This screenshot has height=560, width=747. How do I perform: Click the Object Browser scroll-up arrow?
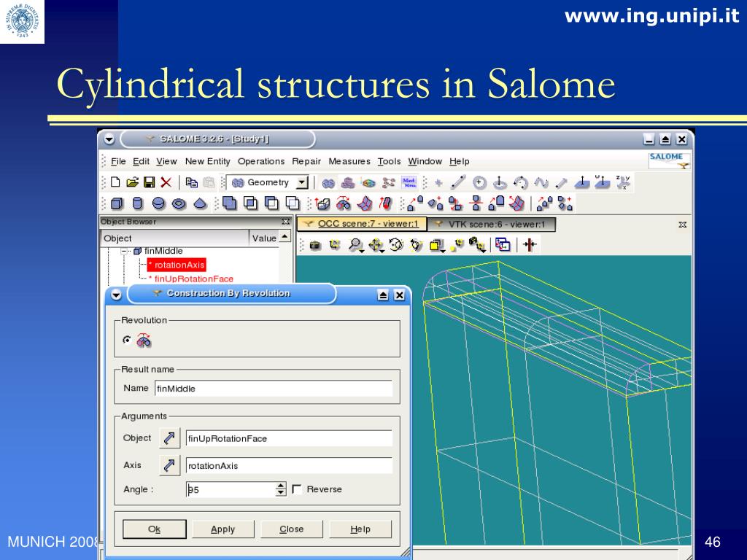click(285, 236)
